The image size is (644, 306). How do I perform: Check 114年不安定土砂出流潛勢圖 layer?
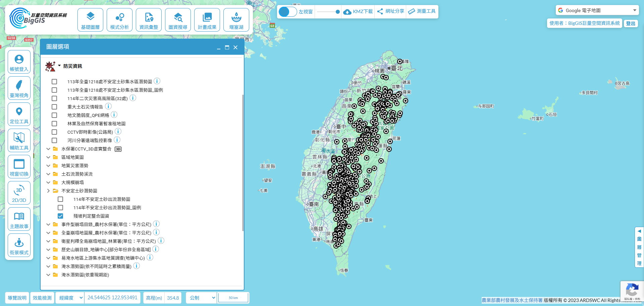point(60,199)
